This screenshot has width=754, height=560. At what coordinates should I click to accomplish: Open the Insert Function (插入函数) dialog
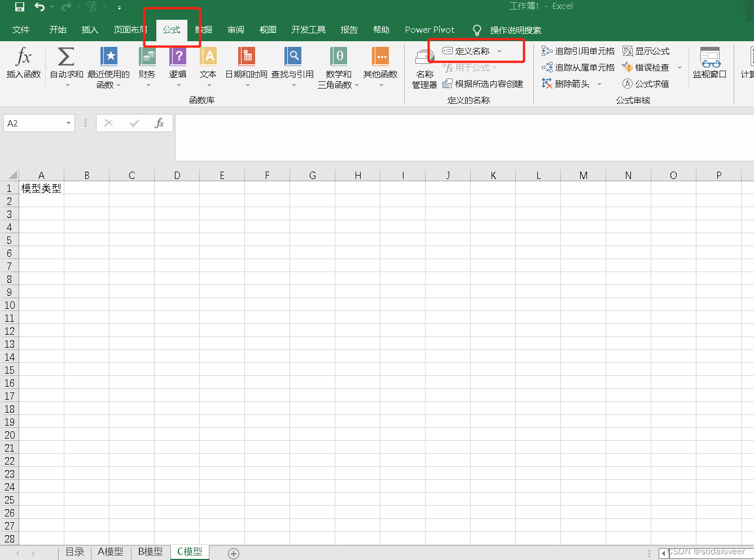(24, 63)
